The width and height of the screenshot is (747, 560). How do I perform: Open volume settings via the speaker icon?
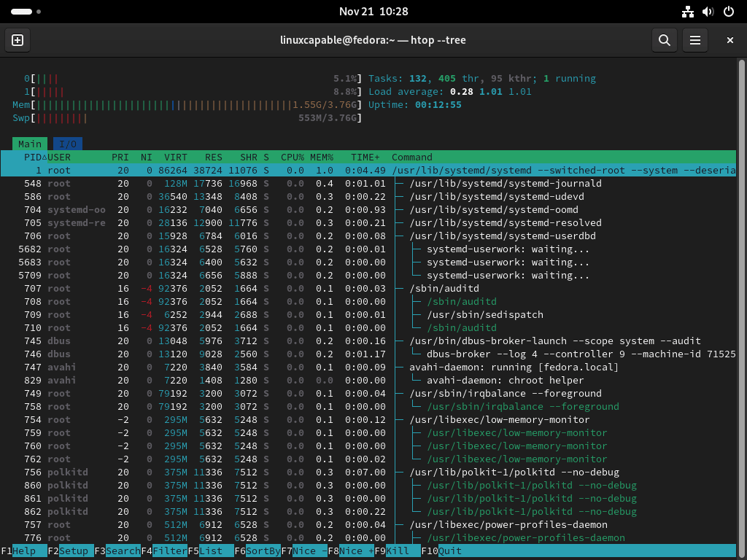(x=707, y=12)
